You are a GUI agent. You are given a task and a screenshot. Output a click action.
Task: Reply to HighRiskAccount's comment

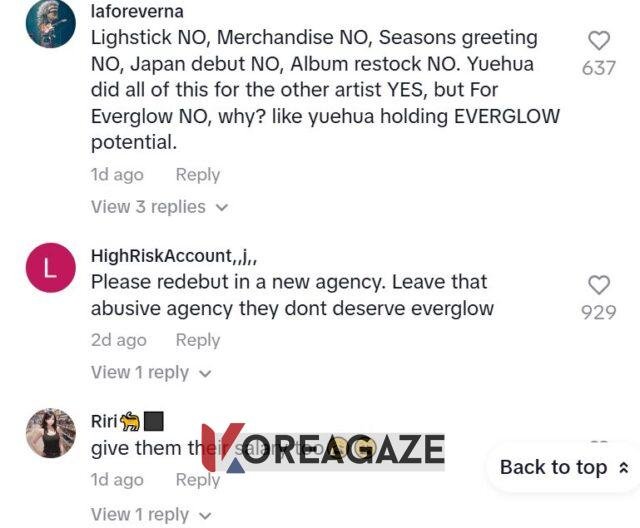pos(198,340)
